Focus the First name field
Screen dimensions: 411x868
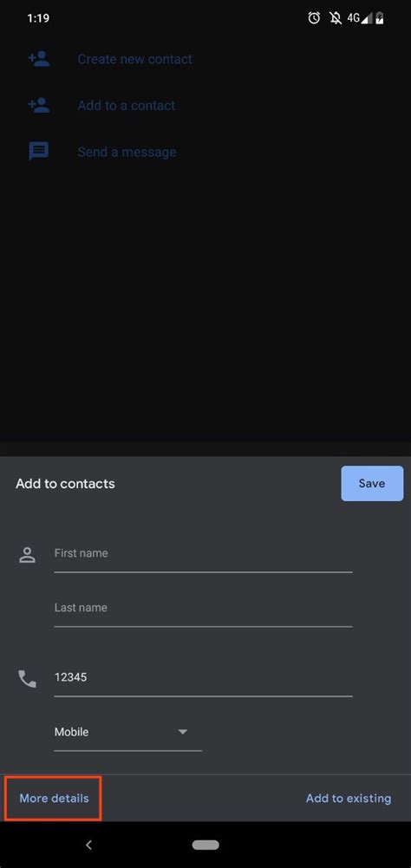(x=203, y=555)
